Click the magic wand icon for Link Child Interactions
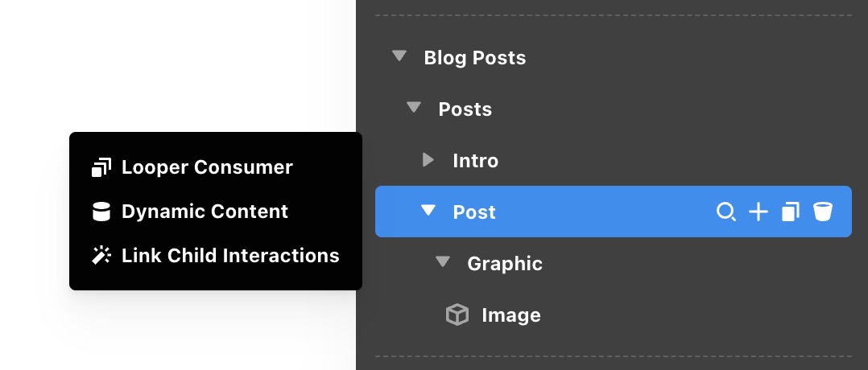868x370 pixels. point(101,256)
